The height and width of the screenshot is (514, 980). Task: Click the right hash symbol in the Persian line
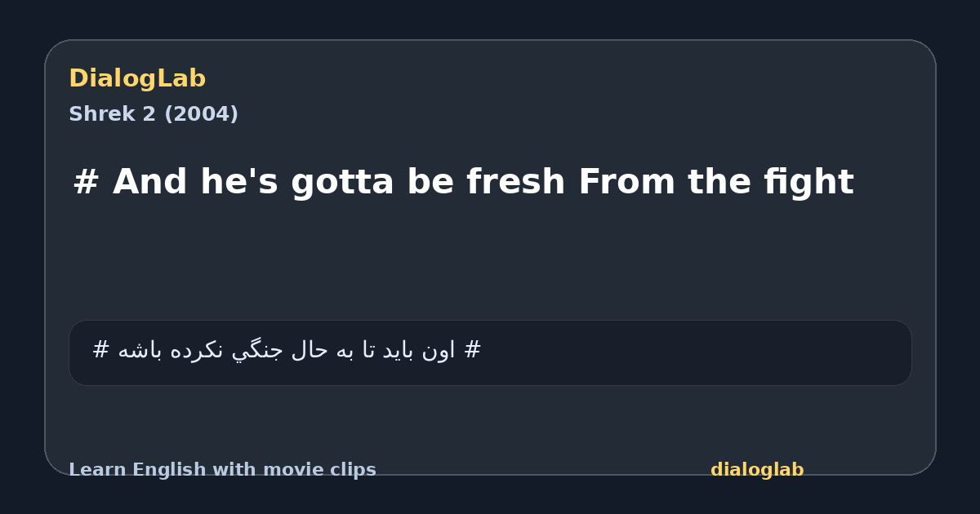pos(473,350)
